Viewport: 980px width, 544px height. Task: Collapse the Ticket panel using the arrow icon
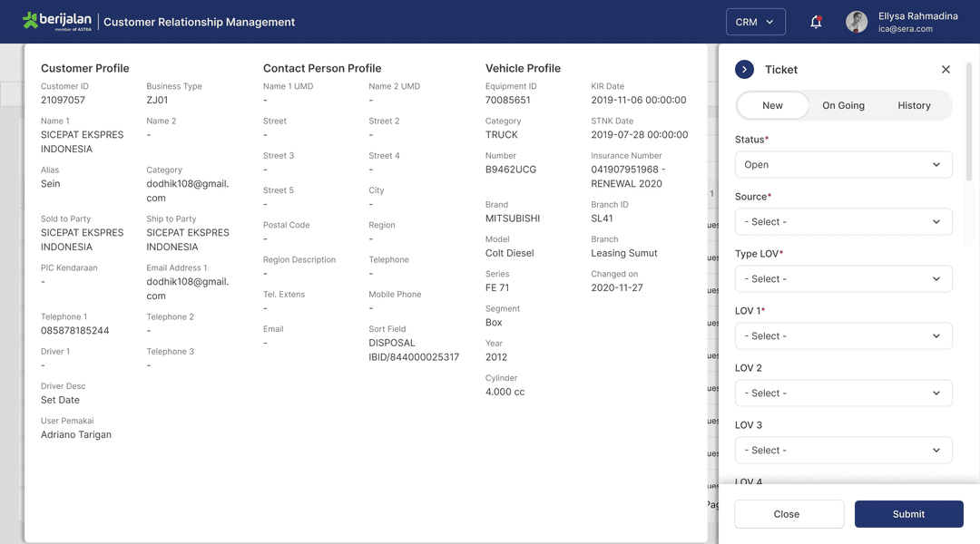point(745,70)
